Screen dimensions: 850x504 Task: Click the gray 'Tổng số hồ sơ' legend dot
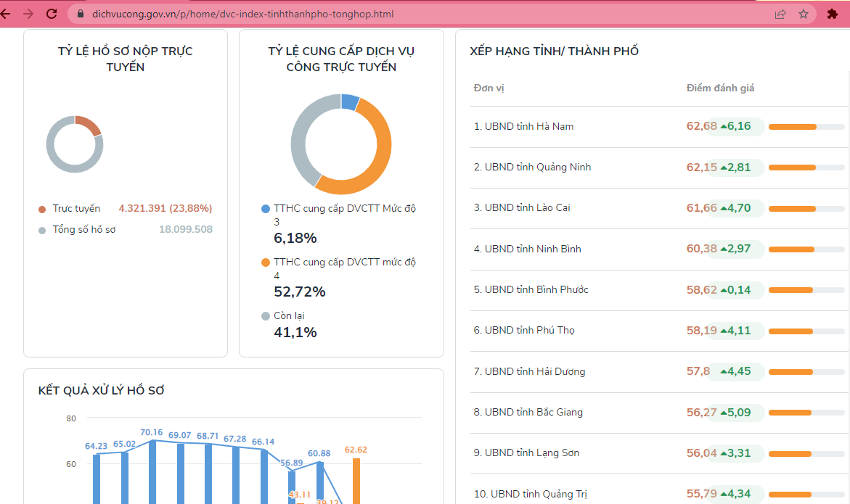(x=42, y=231)
